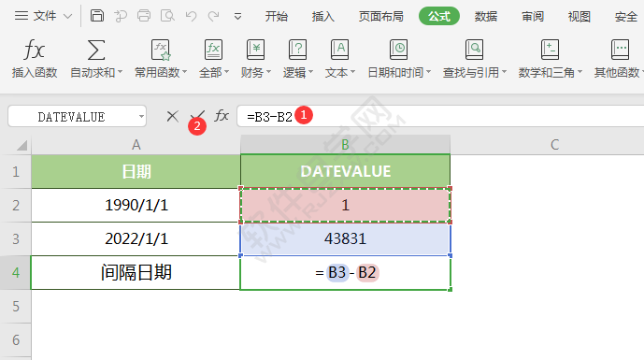This screenshot has height=360, width=644.
Task: Select row 3 header
Action: pyautogui.click(x=16, y=238)
